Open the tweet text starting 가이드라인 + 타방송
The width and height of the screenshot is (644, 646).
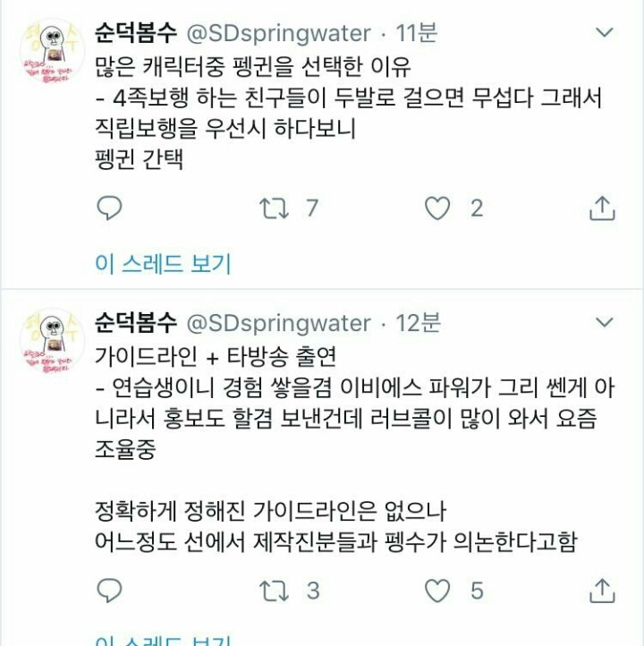click(x=355, y=449)
